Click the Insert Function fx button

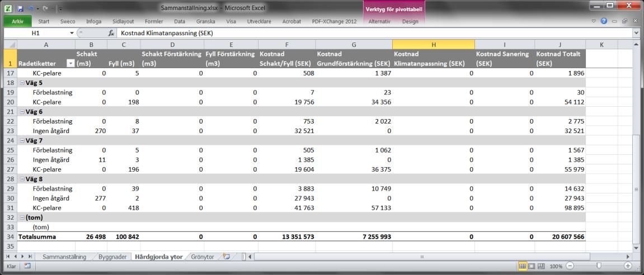pyautogui.click(x=111, y=33)
